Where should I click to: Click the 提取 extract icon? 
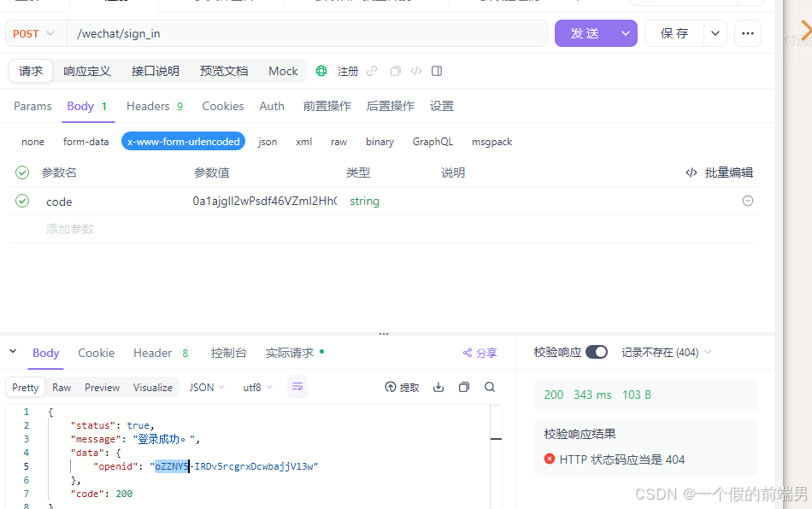click(391, 387)
